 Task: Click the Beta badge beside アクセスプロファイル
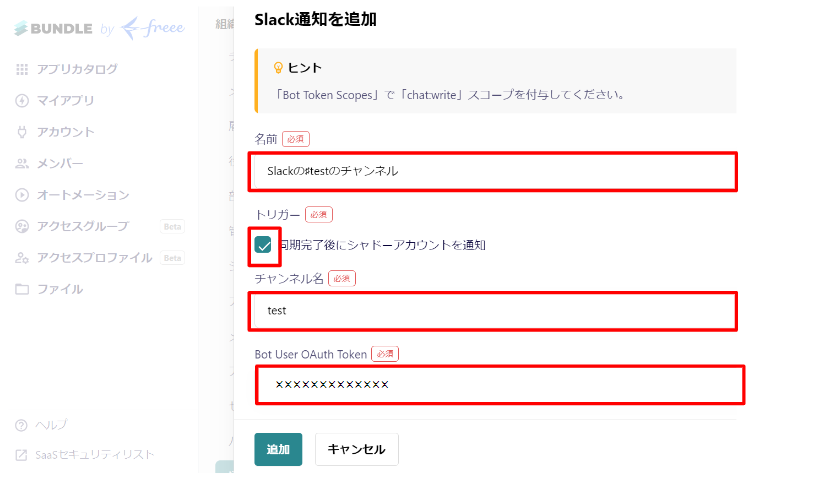click(x=172, y=258)
